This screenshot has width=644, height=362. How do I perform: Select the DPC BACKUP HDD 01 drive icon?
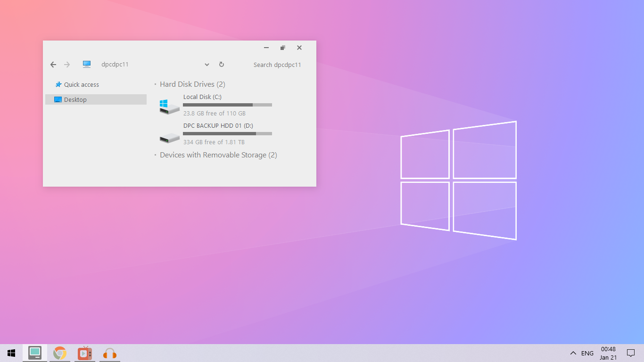click(x=169, y=138)
